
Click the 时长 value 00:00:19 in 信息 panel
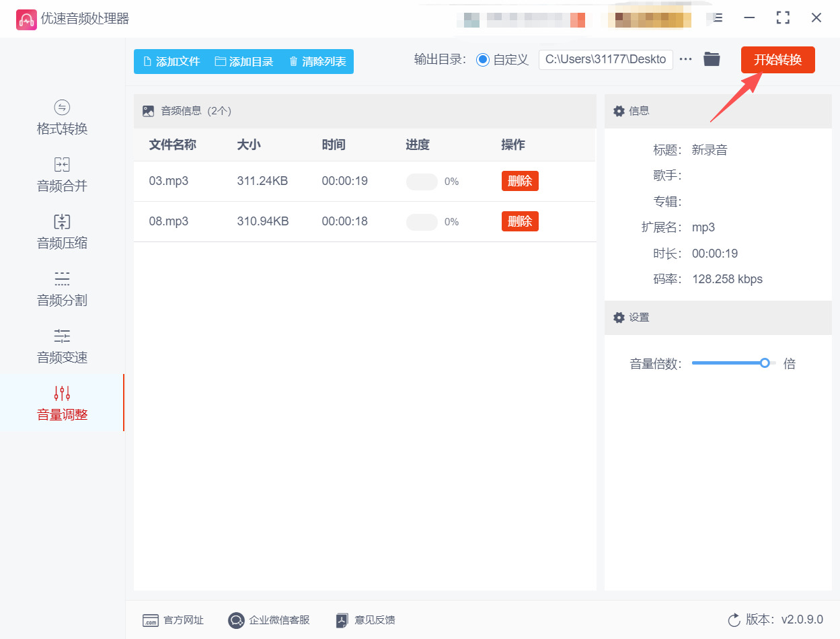715,254
